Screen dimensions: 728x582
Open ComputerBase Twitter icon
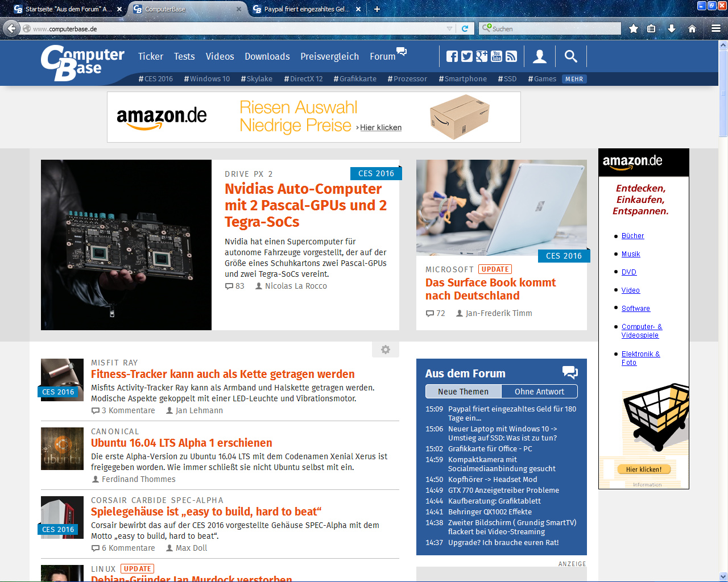[467, 56]
